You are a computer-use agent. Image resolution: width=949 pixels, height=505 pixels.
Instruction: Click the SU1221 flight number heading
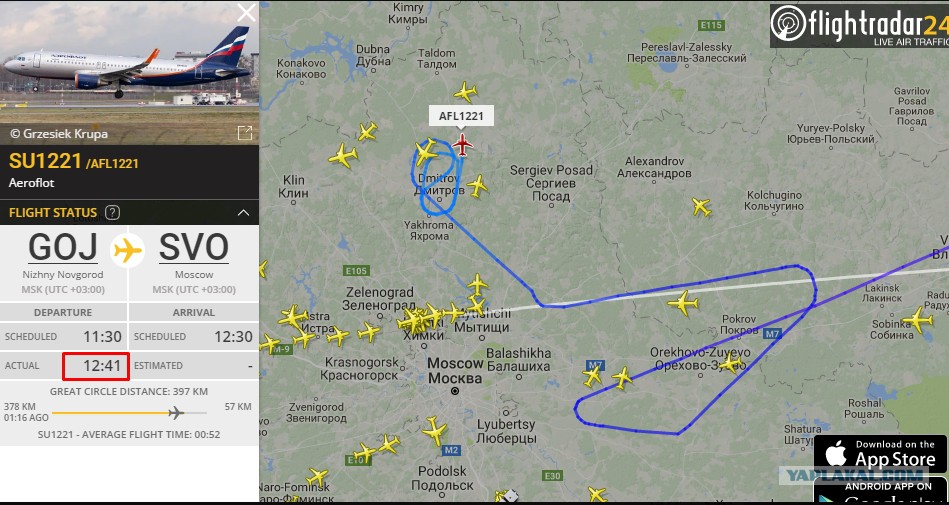(x=45, y=161)
